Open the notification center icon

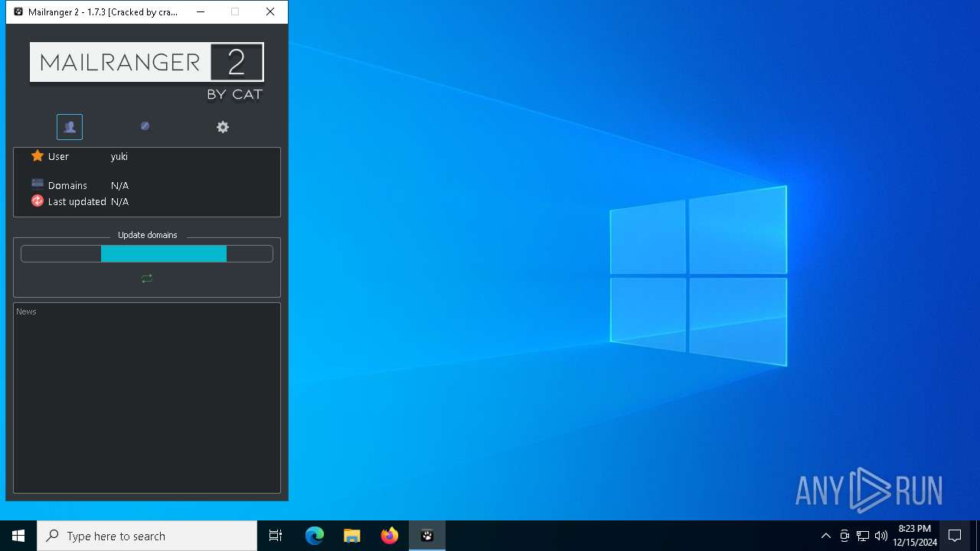click(x=955, y=536)
